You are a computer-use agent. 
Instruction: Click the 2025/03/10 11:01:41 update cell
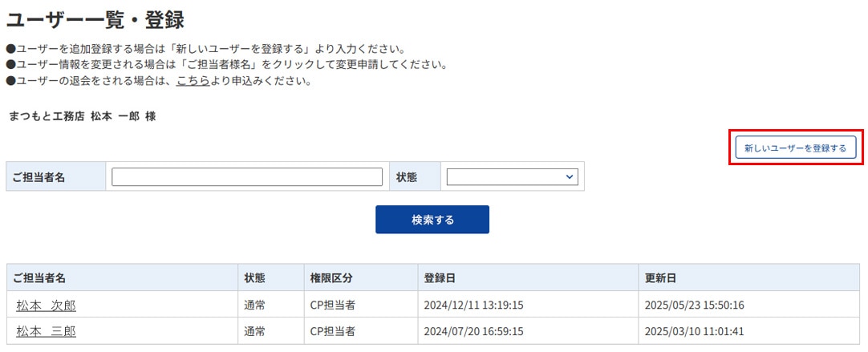pos(694,331)
